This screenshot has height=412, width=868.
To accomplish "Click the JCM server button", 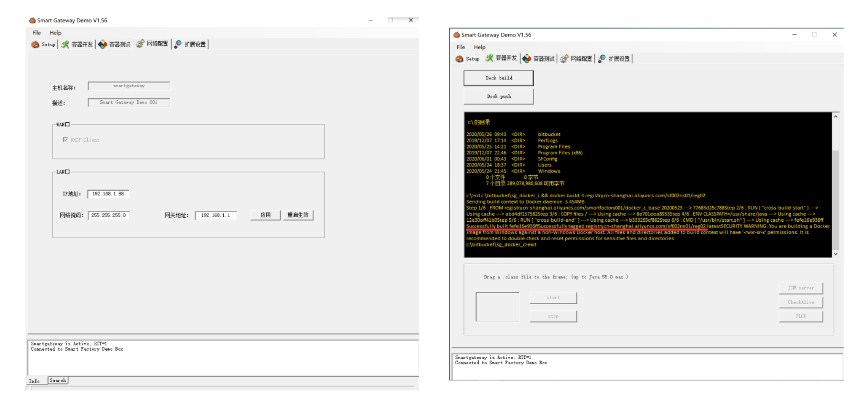I will [801, 288].
